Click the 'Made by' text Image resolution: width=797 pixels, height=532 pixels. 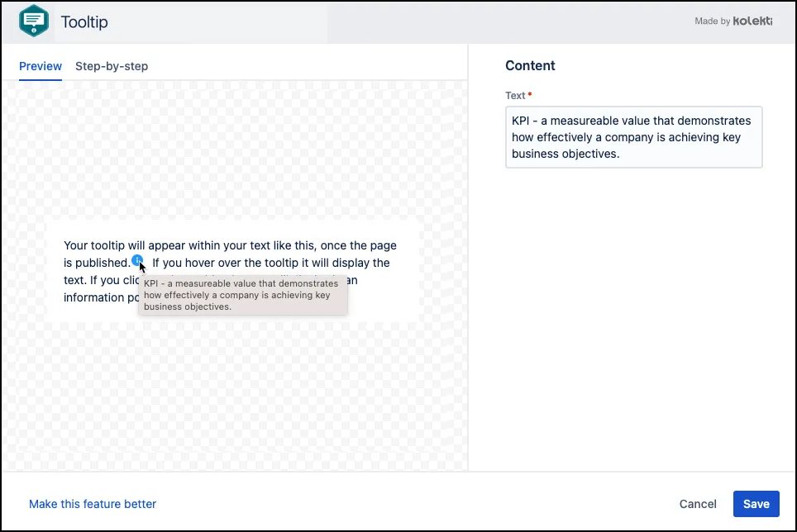[712, 21]
